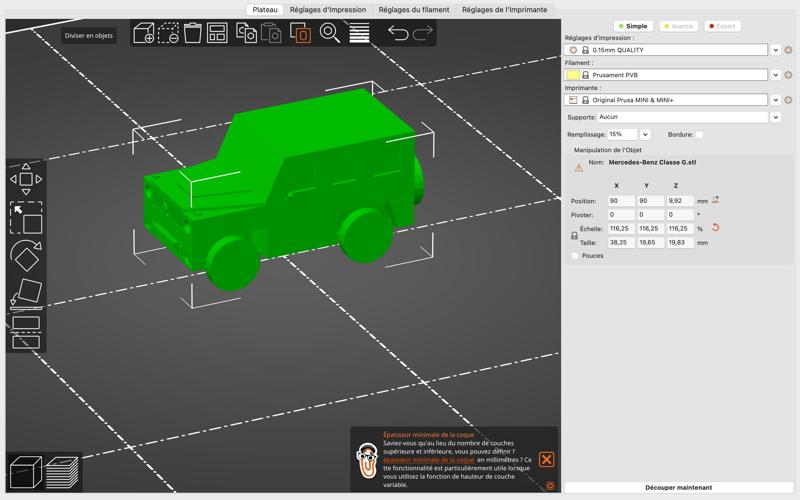Open the Original Prusa MINI printer dropdown

666,100
